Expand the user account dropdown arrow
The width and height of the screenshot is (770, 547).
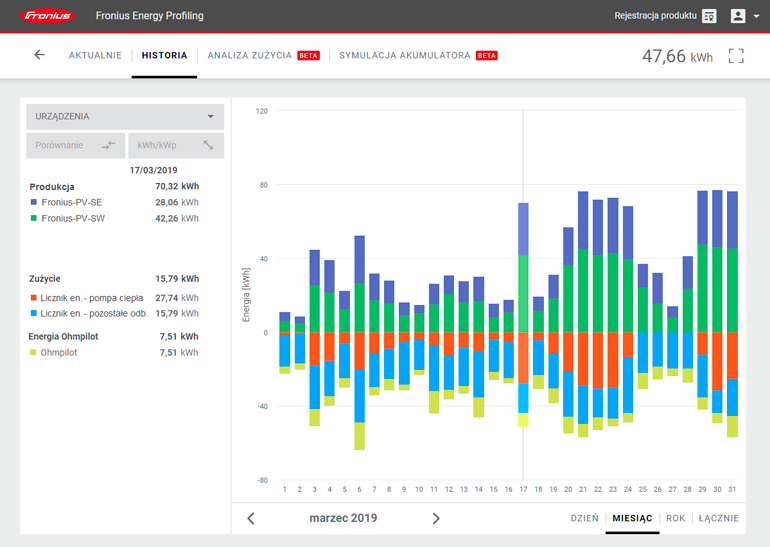coord(756,16)
